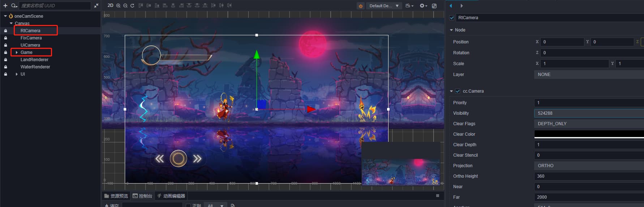Reset the scene view zoom
This screenshot has width=644, height=207.
click(132, 6)
